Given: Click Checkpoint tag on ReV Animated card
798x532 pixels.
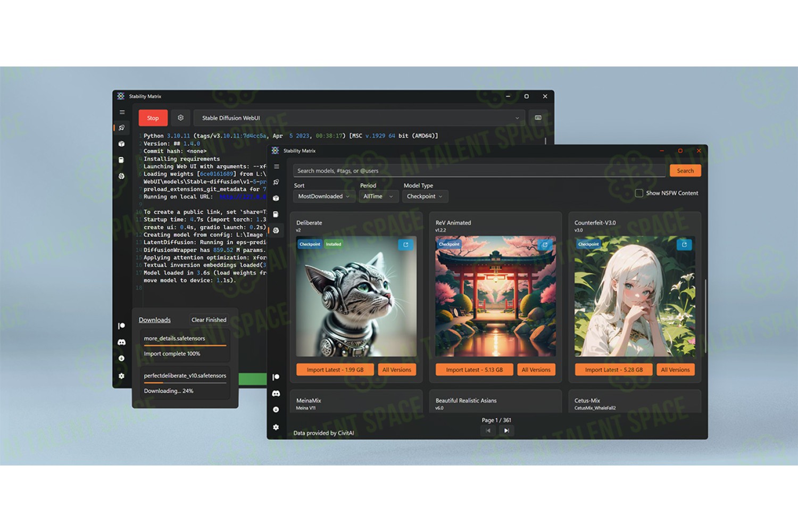Looking at the screenshot, I should tap(449, 244).
